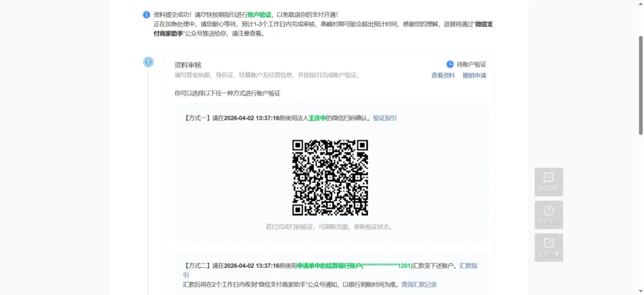Click the 待账户验证 status text

[472, 65]
